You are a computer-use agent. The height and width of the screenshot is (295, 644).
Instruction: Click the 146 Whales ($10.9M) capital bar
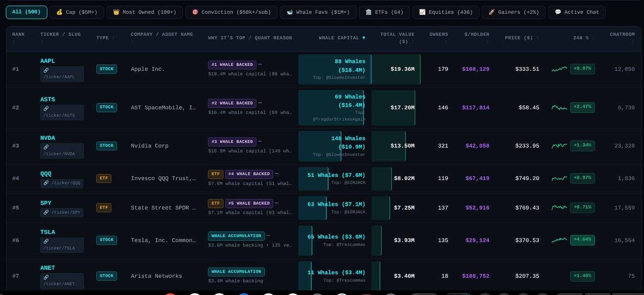320,146
